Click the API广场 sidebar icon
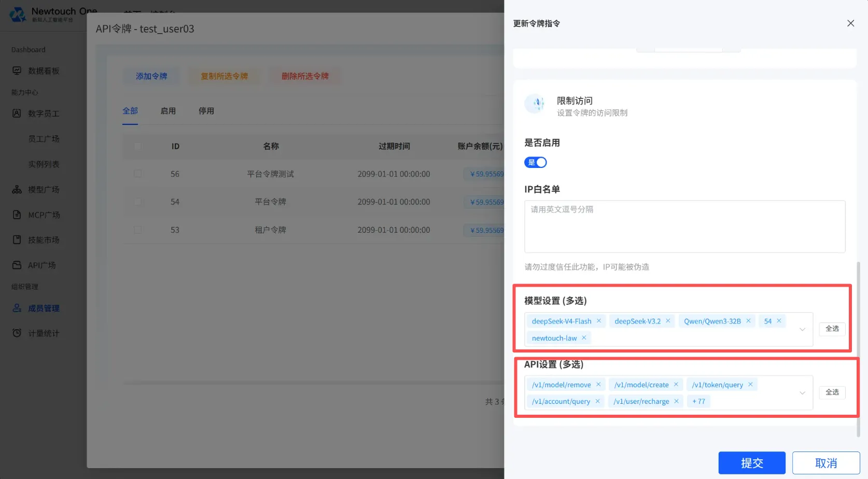Viewport: 868px width, 479px height. (x=17, y=265)
